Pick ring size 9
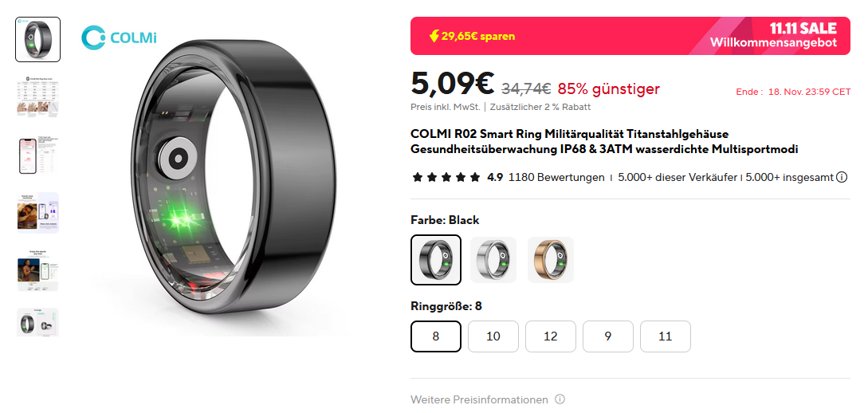868x413 pixels. [608, 336]
